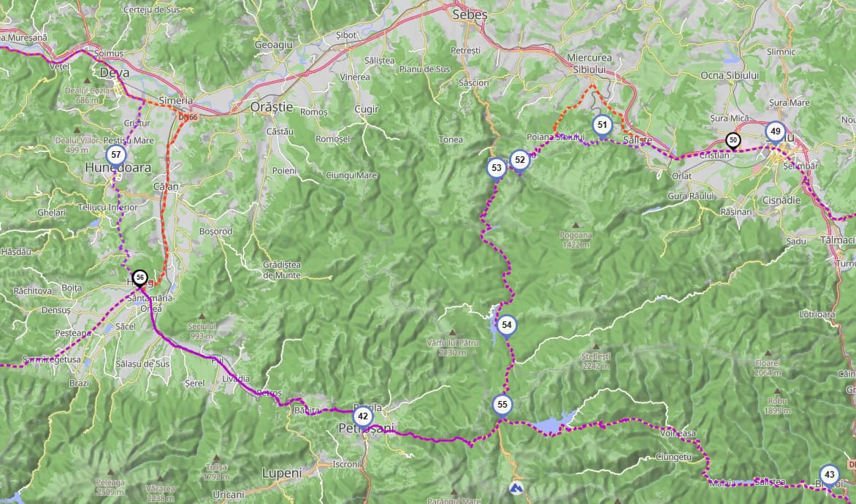Open waypoint marker 54 by the lake
The image size is (856, 504).
(x=507, y=326)
